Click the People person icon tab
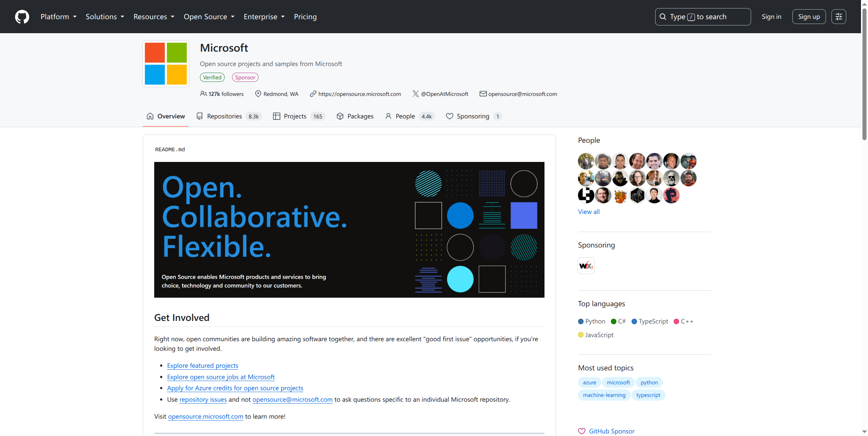 [388, 116]
